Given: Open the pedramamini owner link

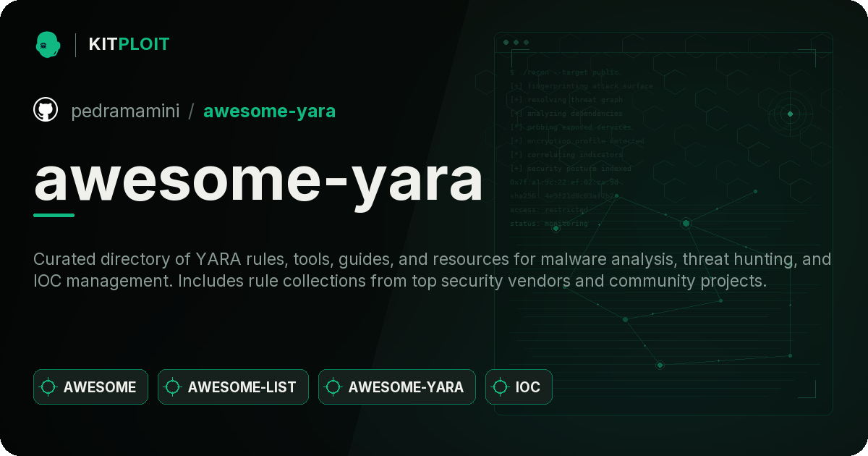Looking at the screenshot, I should click(125, 111).
